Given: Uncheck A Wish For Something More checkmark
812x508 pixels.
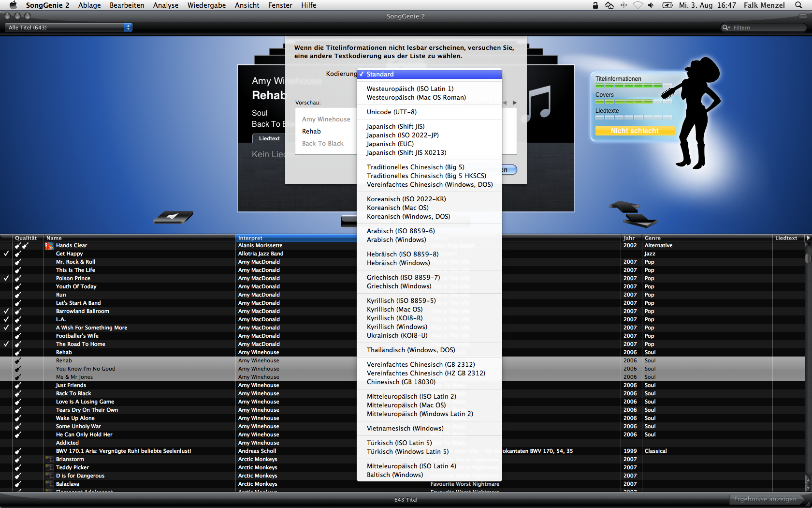Looking at the screenshot, I should [x=6, y=328].
